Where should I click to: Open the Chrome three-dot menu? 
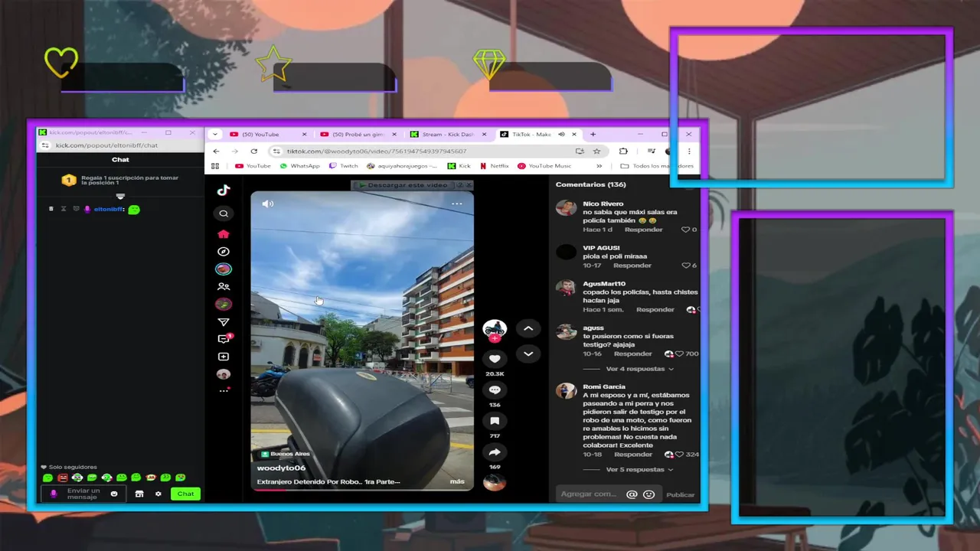point(689,152)
